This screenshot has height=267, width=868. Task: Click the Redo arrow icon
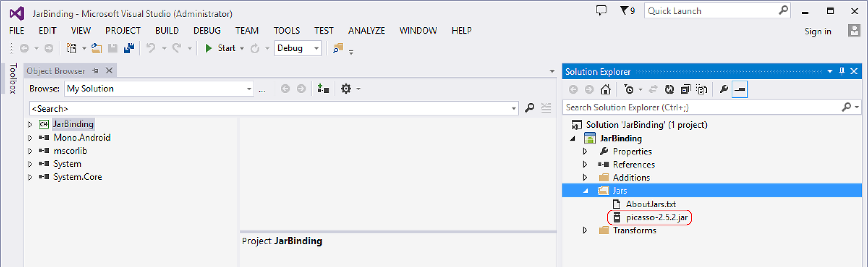177,48
